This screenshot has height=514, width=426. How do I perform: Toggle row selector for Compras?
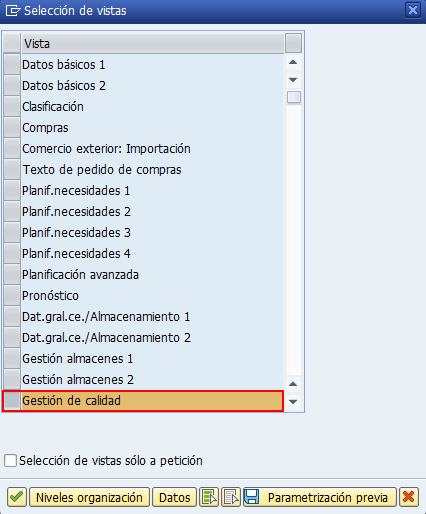pos(12,128)
